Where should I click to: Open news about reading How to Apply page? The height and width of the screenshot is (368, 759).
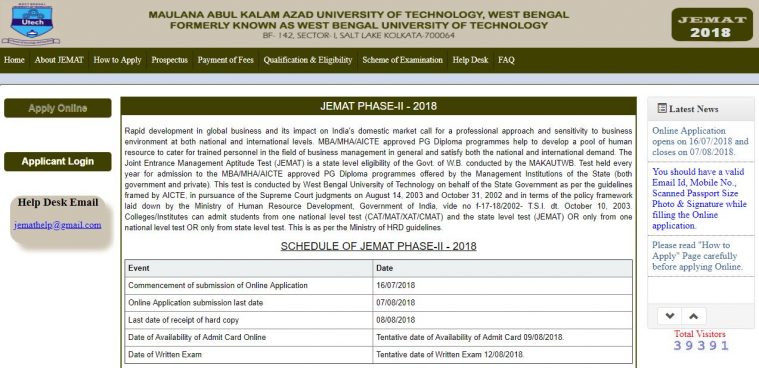(x=698, y=256)
